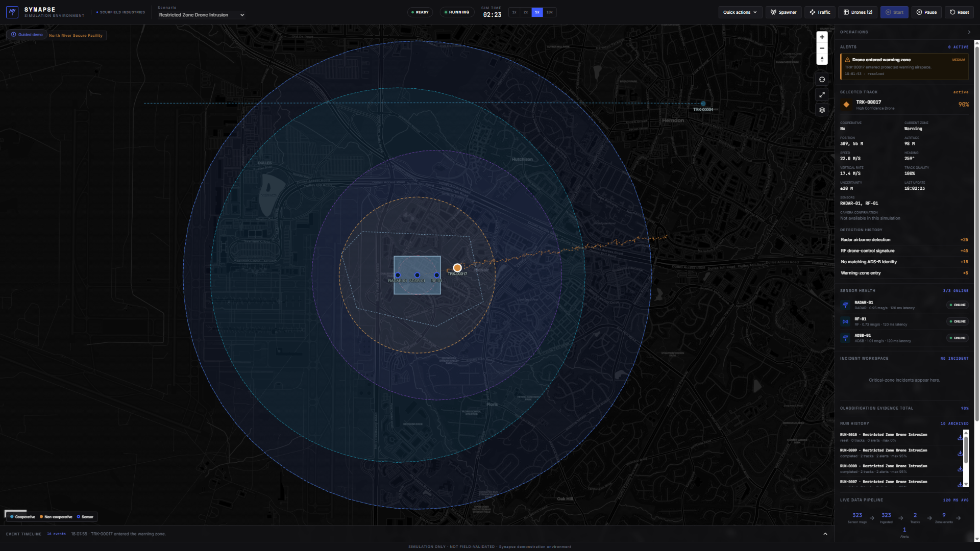Image resolution: width=980 pixels, height=551 pixels.
Task: Click the RADAR-01 sensor marker on map
Action: pos(398,275)
